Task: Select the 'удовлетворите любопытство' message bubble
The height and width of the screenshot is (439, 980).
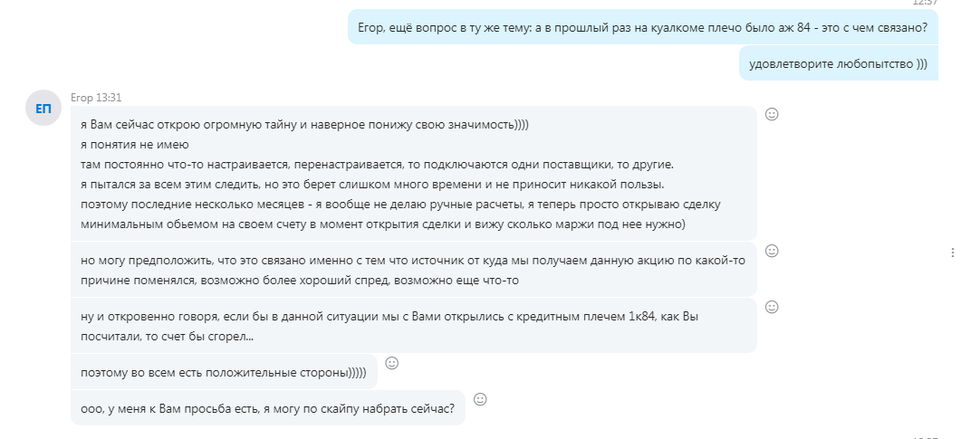Action: [x=838, y=63]
